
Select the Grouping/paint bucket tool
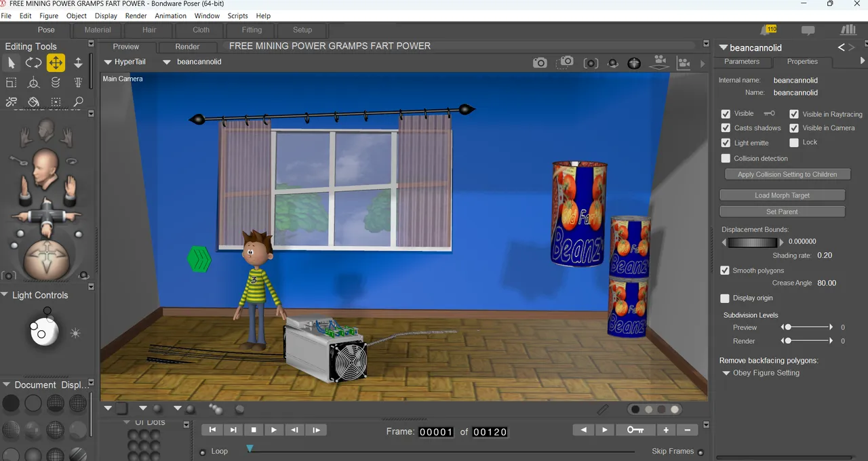click(x=33, y=102)
